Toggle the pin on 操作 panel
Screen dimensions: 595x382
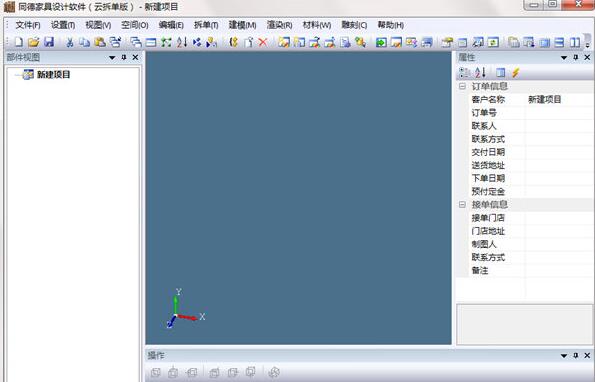pos(576,355)
